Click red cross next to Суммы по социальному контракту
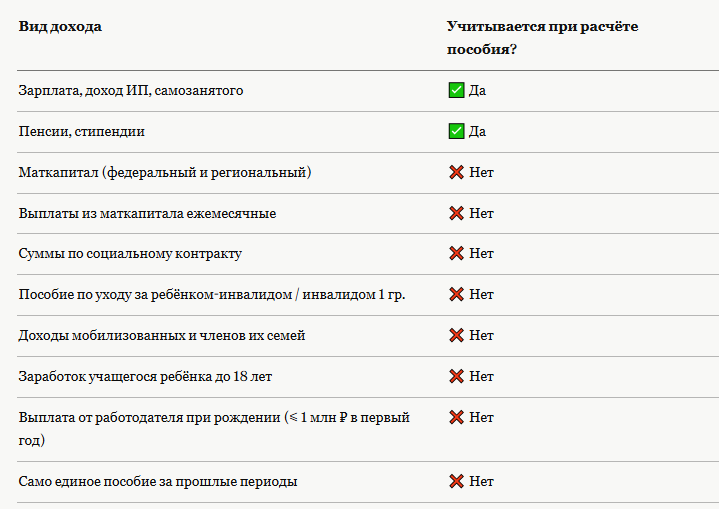719x509 pixels. point(456,253)
